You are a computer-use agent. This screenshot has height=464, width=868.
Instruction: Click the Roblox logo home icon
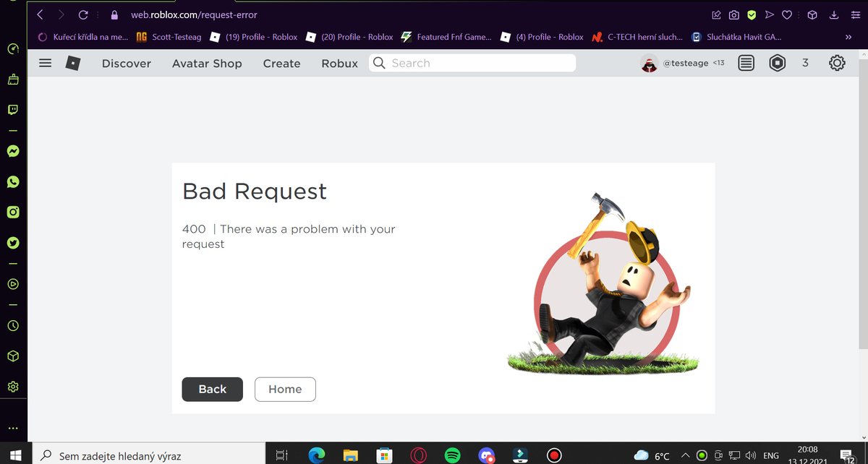[x=73, y=64]
